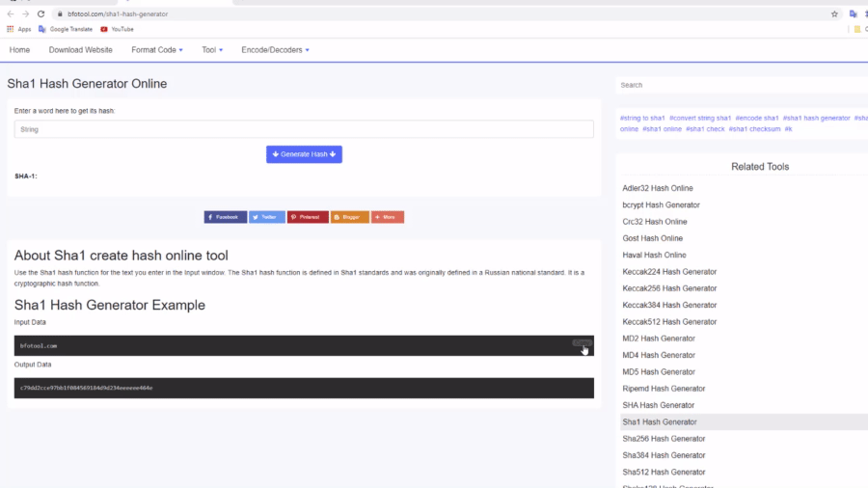Open the Google Translate bookmark
This screenshot has width=868, height=488.
pos(67,29)
